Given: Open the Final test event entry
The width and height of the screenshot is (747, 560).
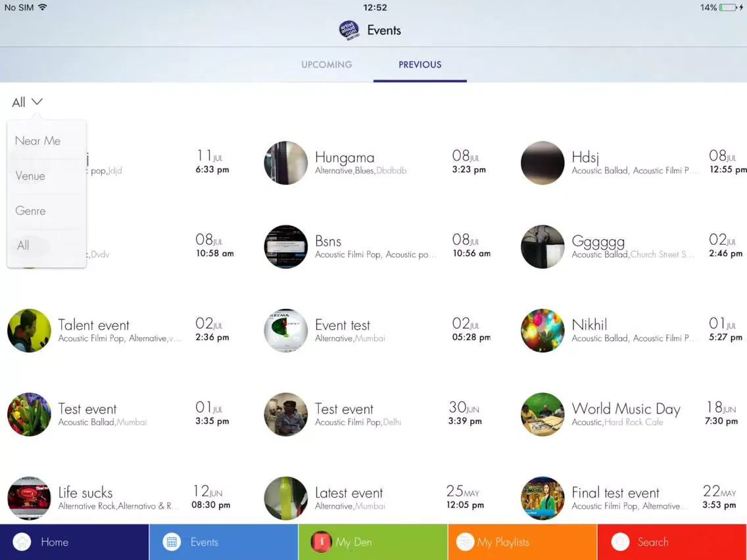Looking at the screenshot, I should pyautogui.click(x=615, y=493).
